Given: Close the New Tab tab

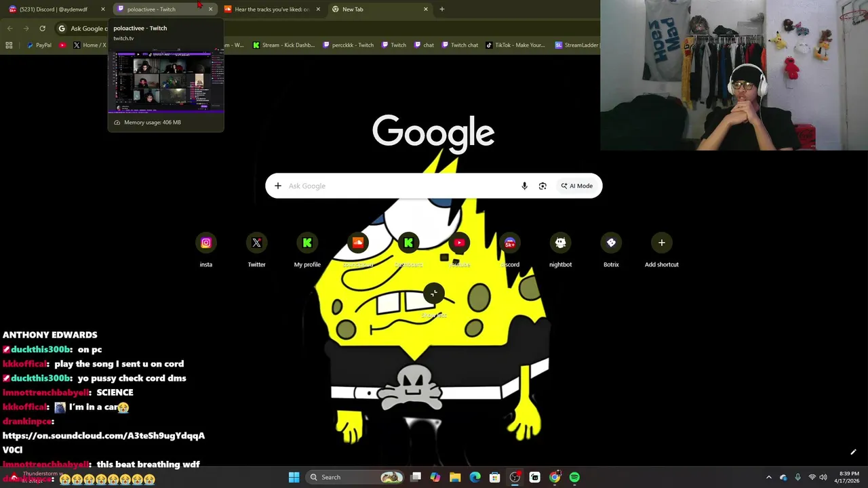Looking at the screenshot, I should pos(426,9).
